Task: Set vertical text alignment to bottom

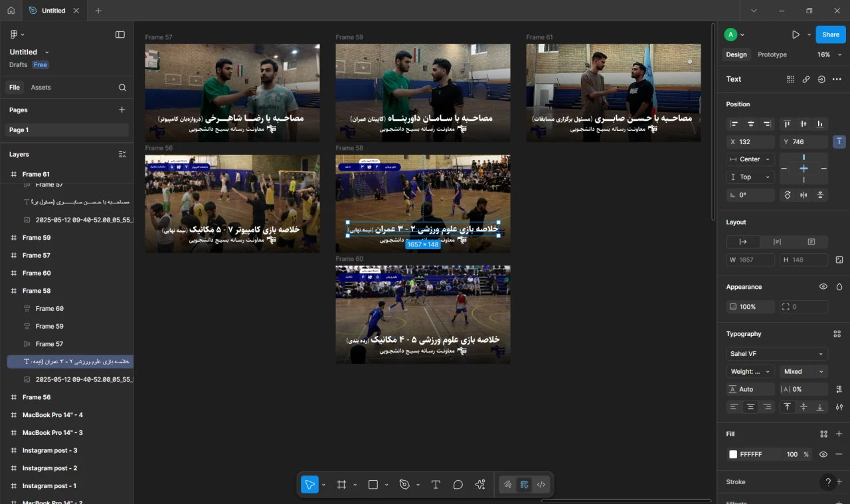Action: [821, 407]
